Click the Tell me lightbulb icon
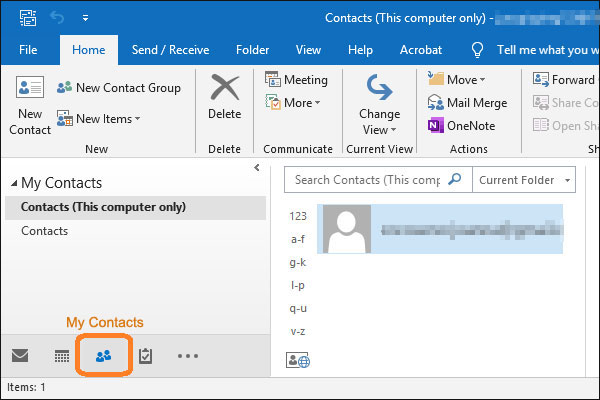The height and width of the screenshot is (400, 600). [477, 50]
